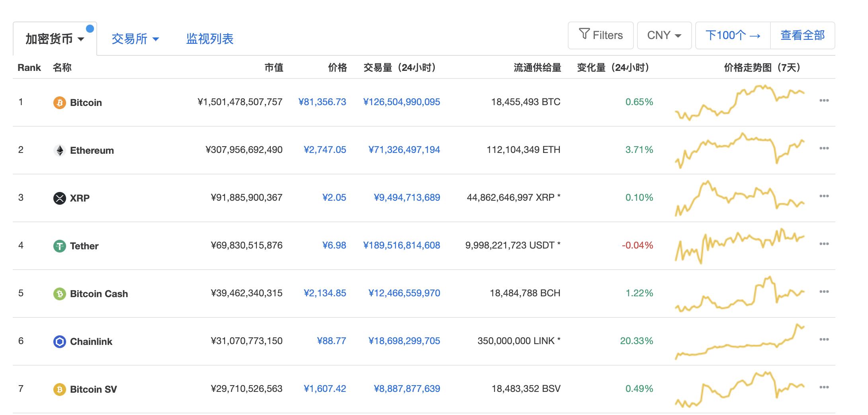Open Ethereum 7-day price sparkline chart
This screenshot has width=868, height=415.
click(740, 150)
